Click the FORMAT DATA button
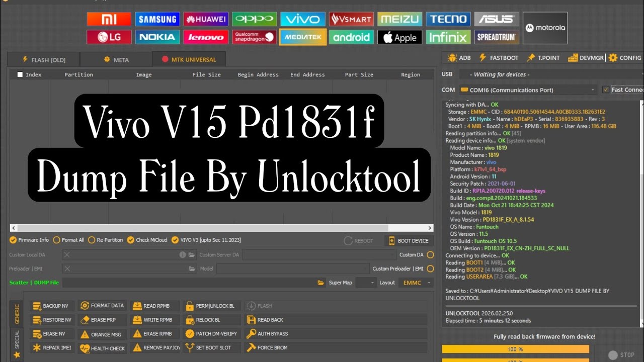 tap(102, 306)
